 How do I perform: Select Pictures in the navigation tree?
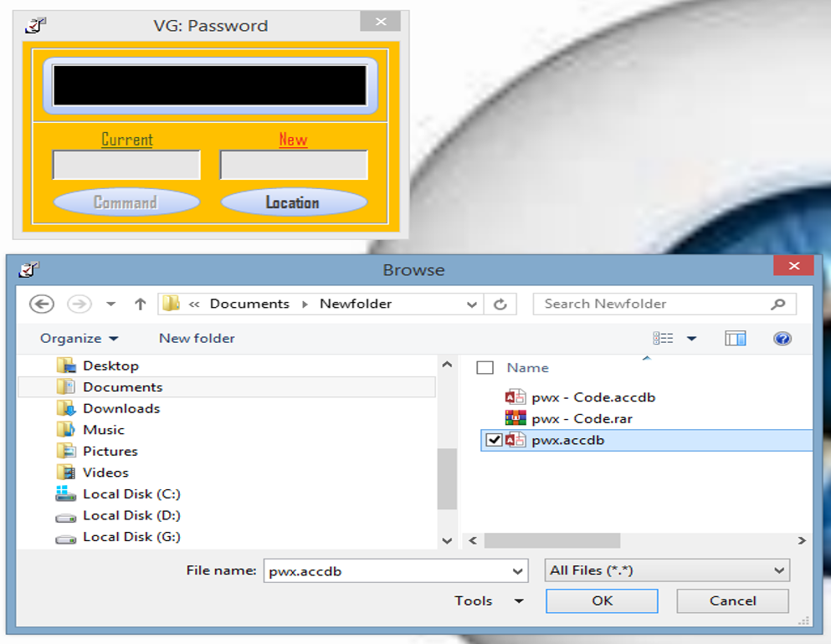[x=110, y=452]
